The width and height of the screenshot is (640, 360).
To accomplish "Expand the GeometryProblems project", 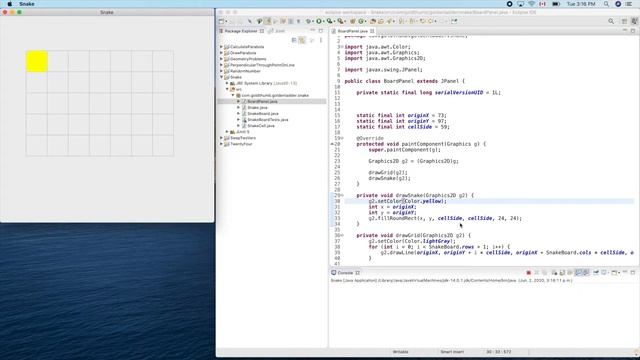I will 222,59.
